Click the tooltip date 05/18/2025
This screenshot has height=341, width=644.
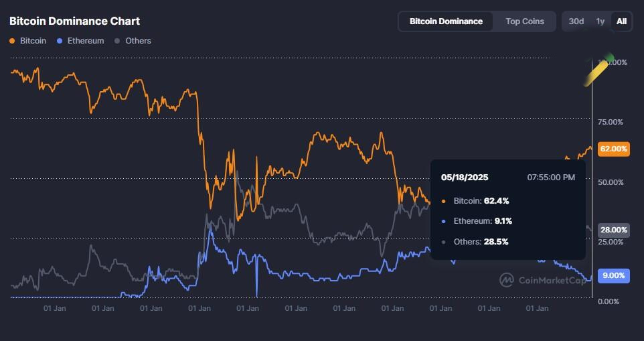point(465,178)
